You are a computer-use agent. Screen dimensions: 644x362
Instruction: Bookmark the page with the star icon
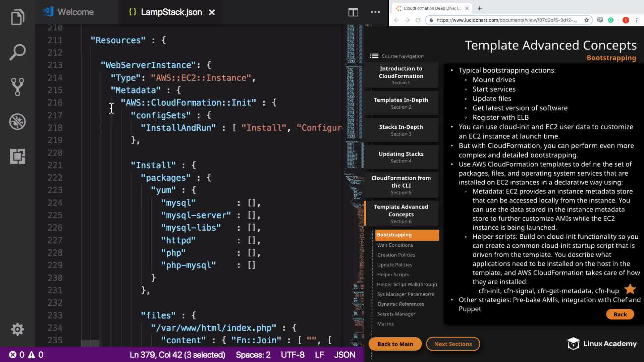pos(587,20)
